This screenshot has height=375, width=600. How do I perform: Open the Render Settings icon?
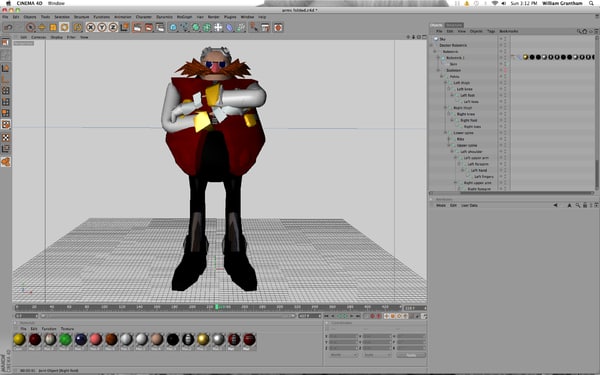tap(160, 27)
